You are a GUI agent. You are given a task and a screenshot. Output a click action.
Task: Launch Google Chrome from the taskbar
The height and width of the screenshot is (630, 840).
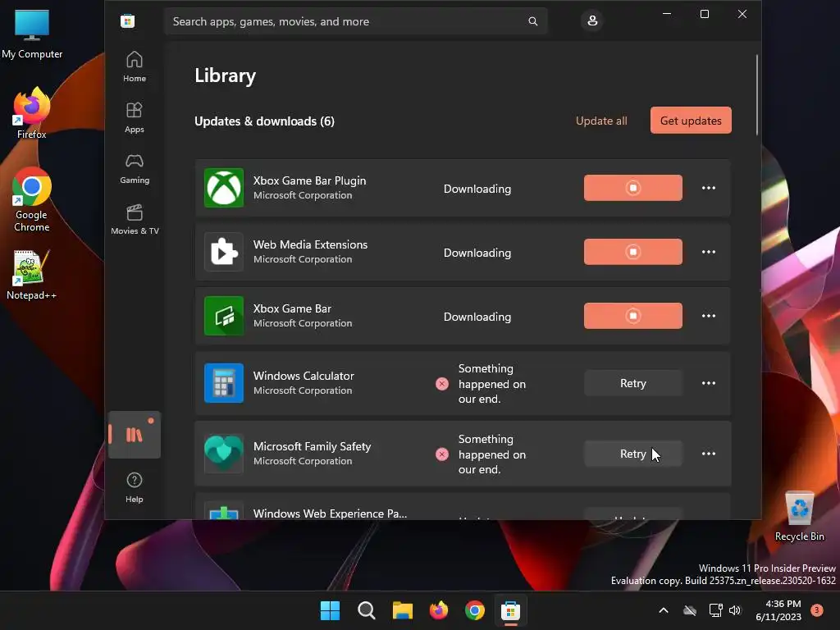(475, 610)
